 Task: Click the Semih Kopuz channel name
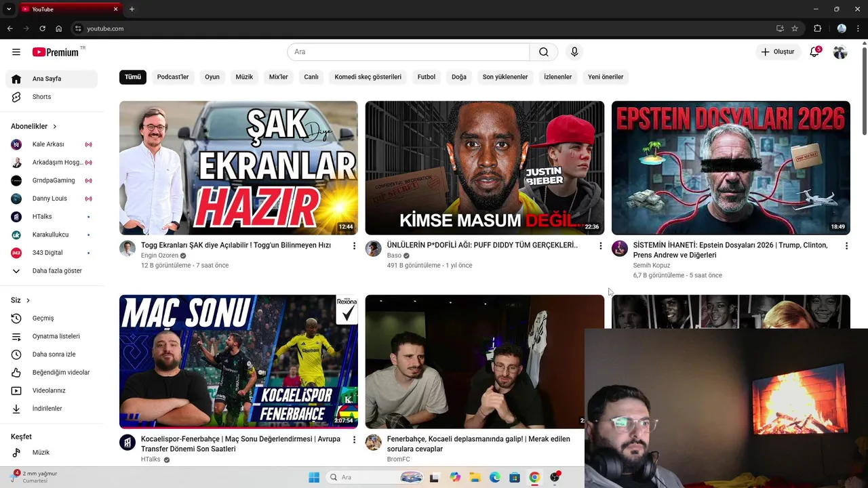point(652,266)
